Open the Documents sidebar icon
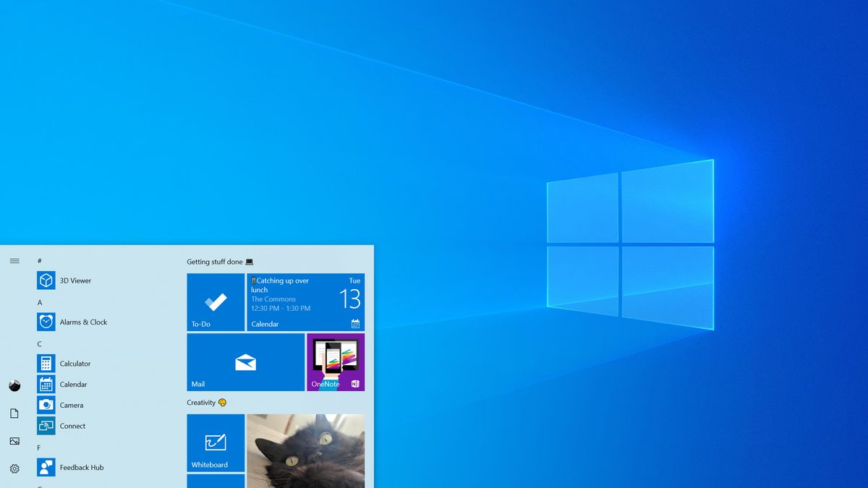The image size is (868, 488). click(x=14, y=413)
